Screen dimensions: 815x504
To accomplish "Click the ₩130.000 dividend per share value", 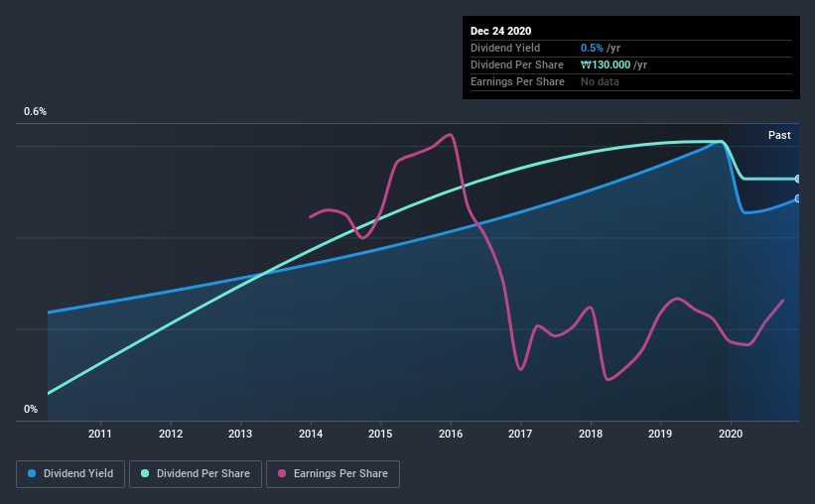I will click(606, 64).
